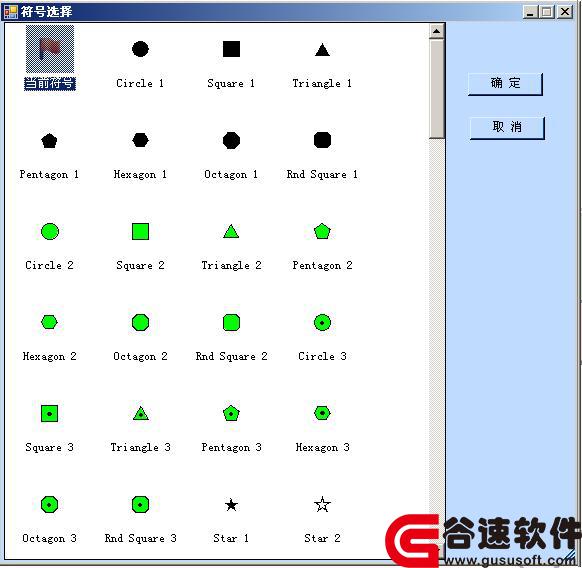Select the Rnd Square 1 symbol icon
582x568 pixels.
click(322, 140)
